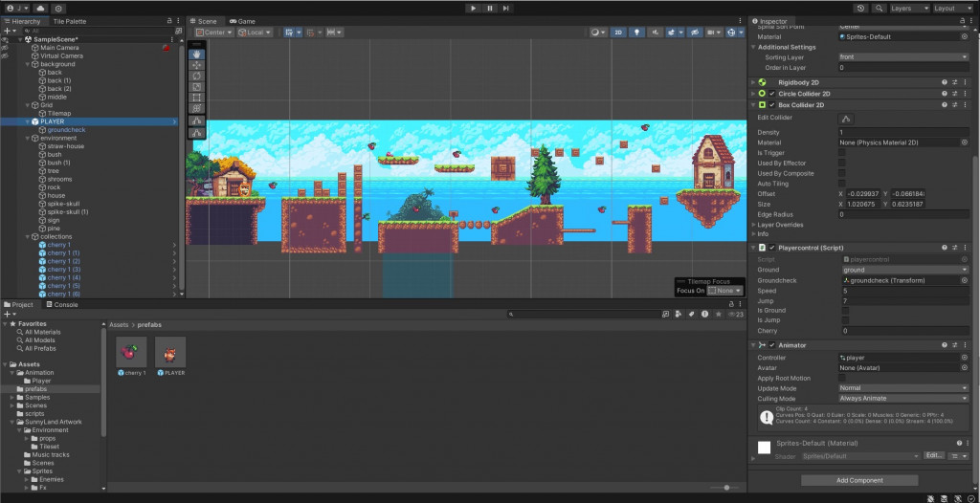The image size is (980, 503).
Task: Lock the Inspector panel
Action: [963, 21]
